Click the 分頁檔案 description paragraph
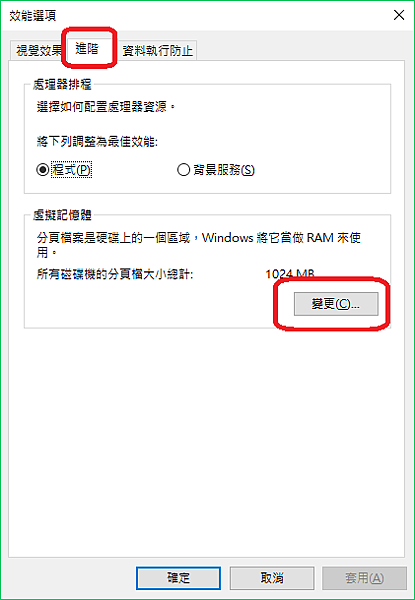The height and width of the screenshot is (600, 415). [199, 245]
